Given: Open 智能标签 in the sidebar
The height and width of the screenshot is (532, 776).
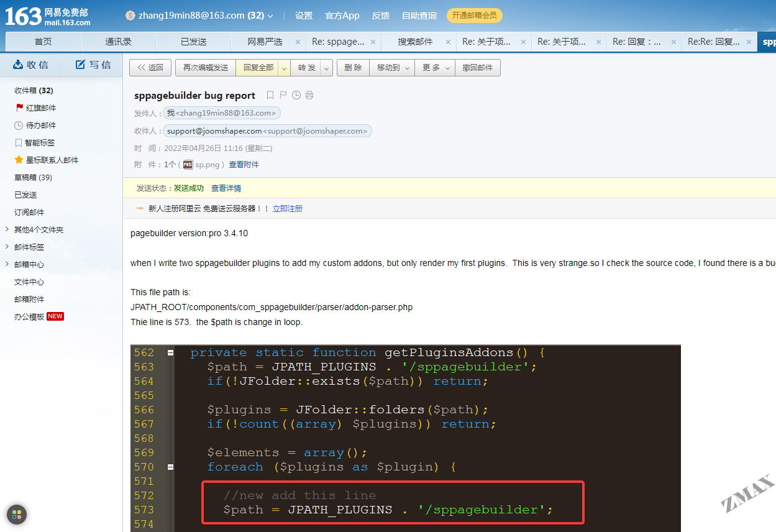Looking at the screenshot, I should [35, 143].
